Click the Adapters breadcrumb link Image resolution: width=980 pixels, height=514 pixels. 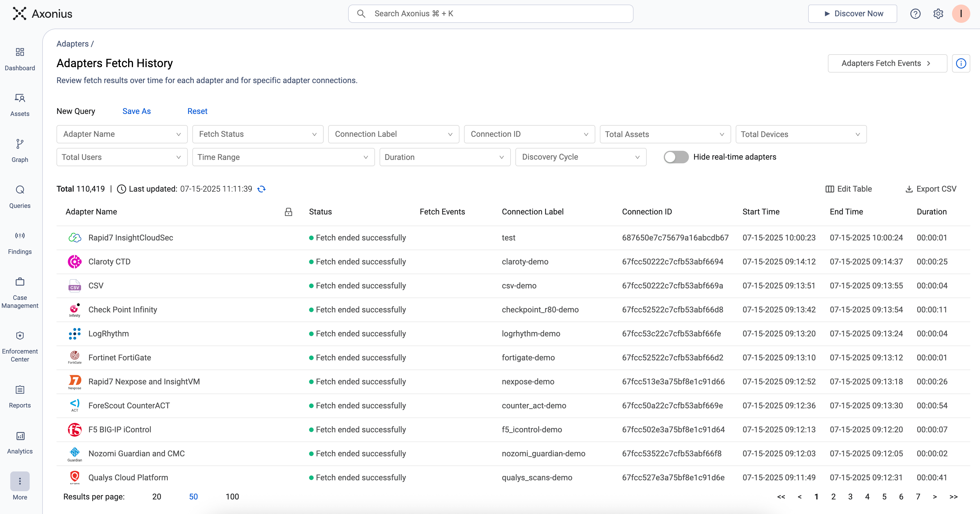point(72,44)
